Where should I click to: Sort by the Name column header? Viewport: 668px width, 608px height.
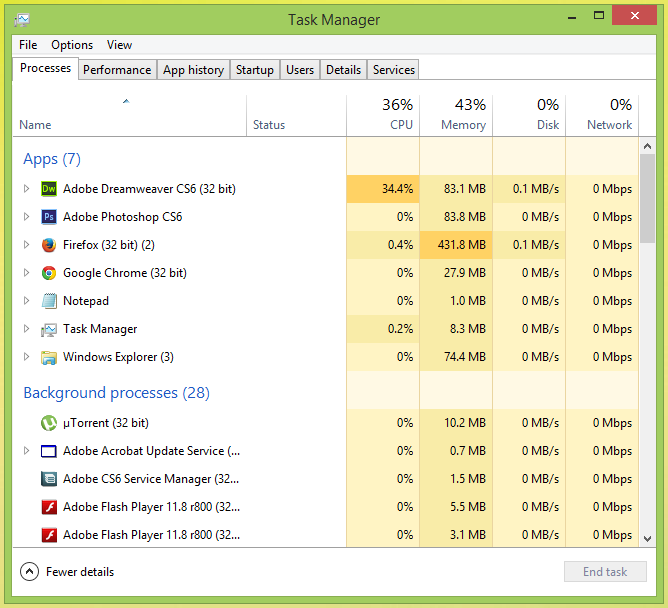130,115
